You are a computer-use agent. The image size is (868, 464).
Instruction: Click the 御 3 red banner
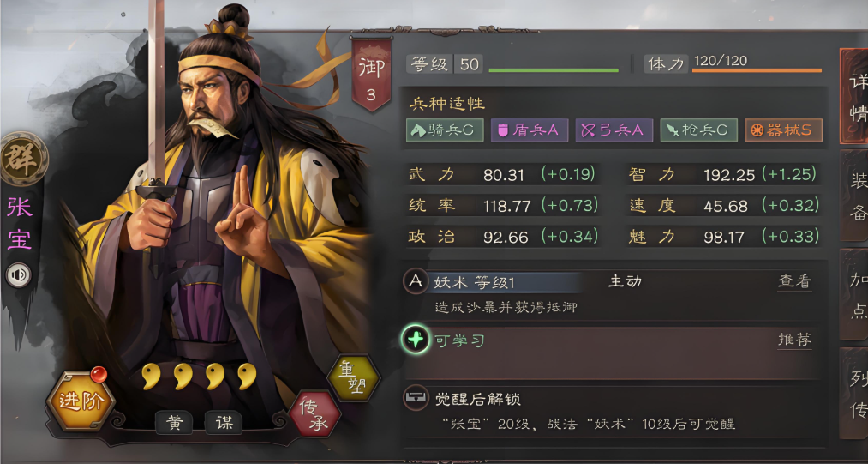click(x=371, y=75)
